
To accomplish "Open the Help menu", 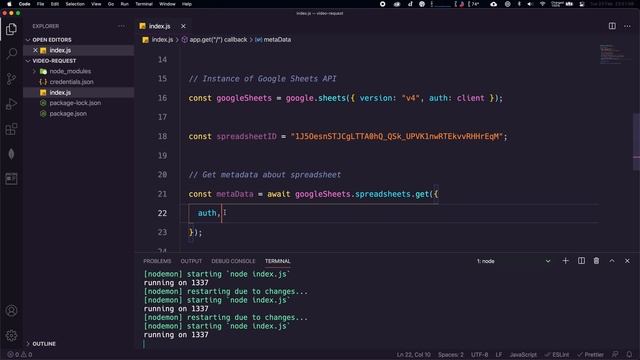I will 187,4.
